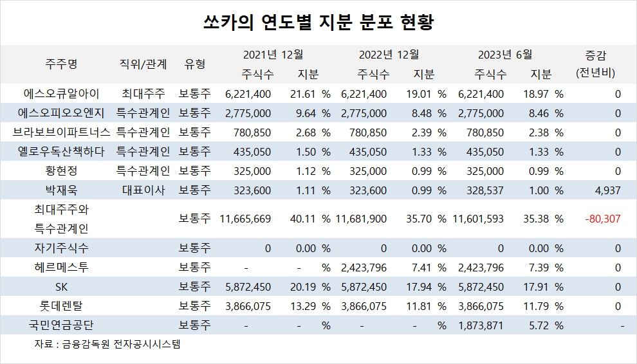637x364 pixels.
Task: Click the 17.94 stake value
Action: (x=418, y=287)
